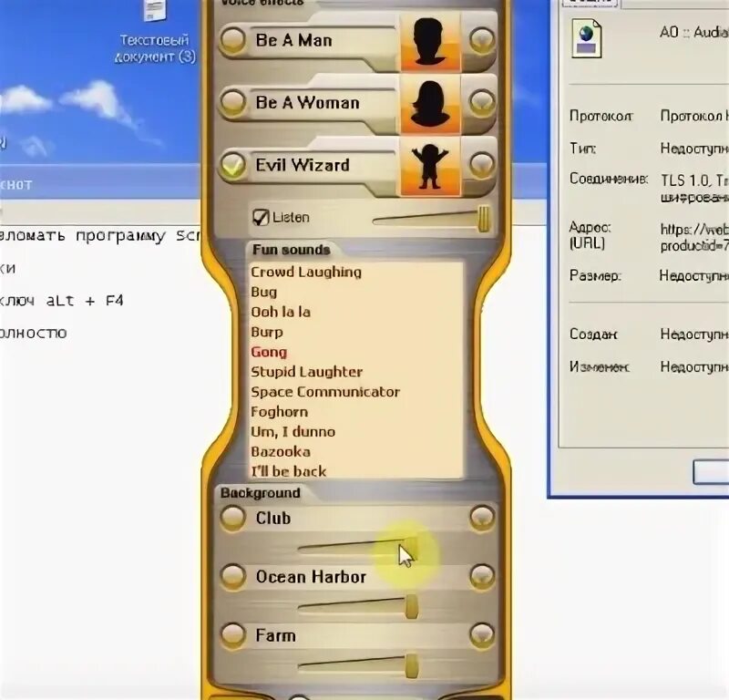Click the Протокол label in properties window
729x700 pixels.
click(x=601, y=116)
